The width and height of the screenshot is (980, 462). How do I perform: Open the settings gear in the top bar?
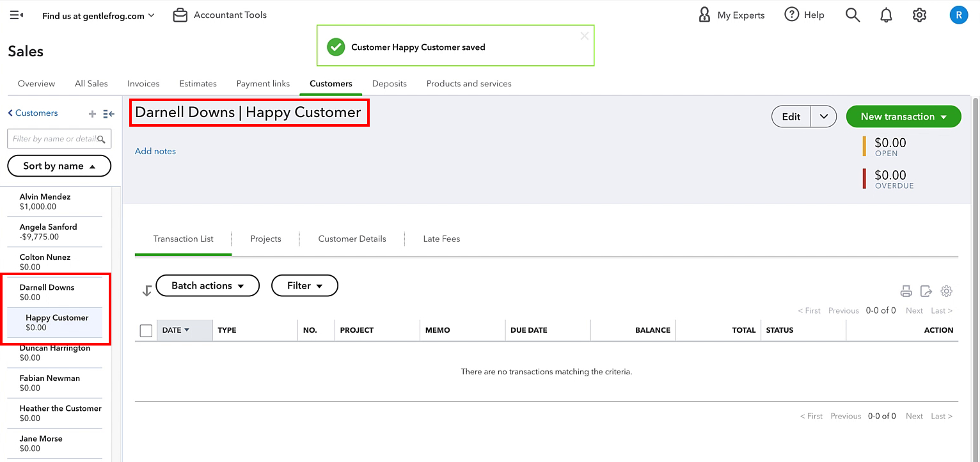click(x=919, y=15)
